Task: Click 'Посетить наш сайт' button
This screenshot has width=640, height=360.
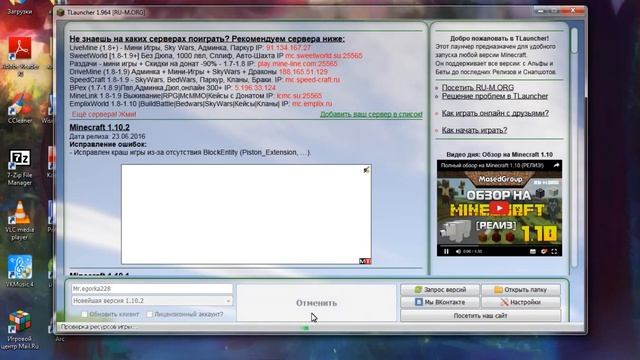Action: (480, 316)
